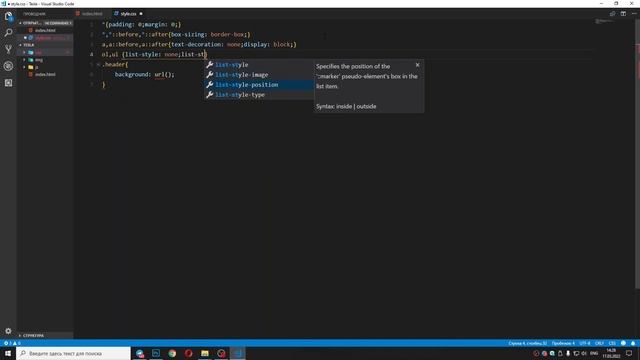Open Google Chrome from the taskbar

pyautogui.click(x=172, y=353)
